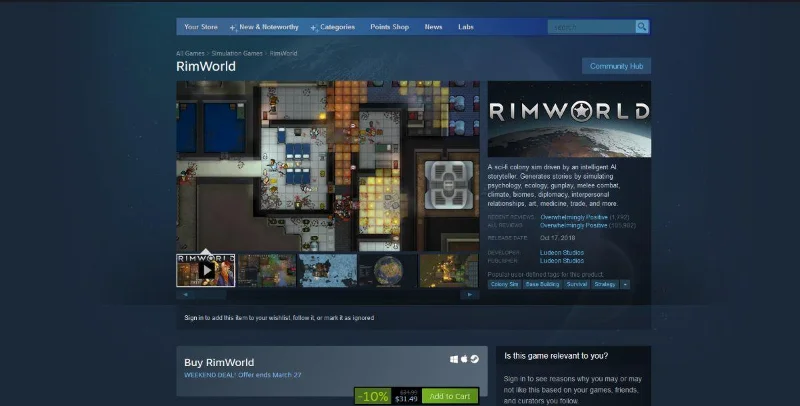Click the RimWorld page title
Image resolution: width=800 pixels, height=406 pixels.
click(206, 66)
